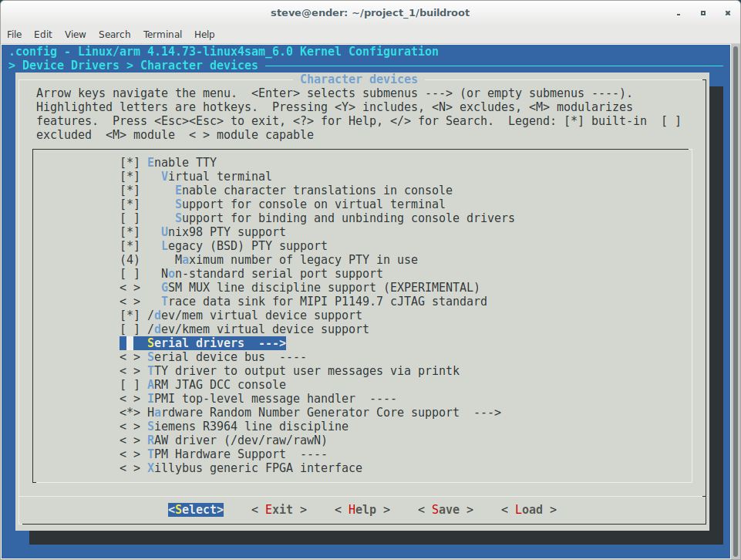741x560 pixels.
Task: Open IPMI top-level message handler entry
Action: point(251,399)
